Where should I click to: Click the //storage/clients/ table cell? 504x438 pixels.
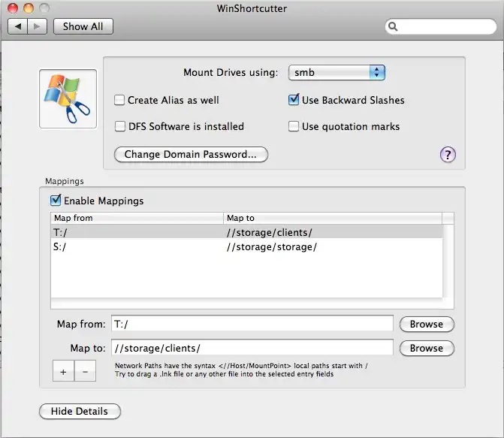pos(270,232)
